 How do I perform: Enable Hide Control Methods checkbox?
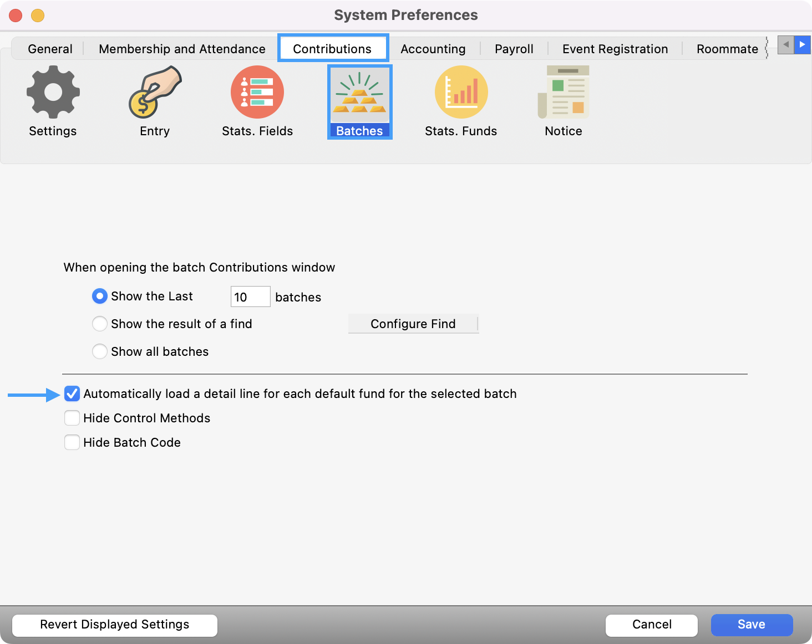pos(72,418)
